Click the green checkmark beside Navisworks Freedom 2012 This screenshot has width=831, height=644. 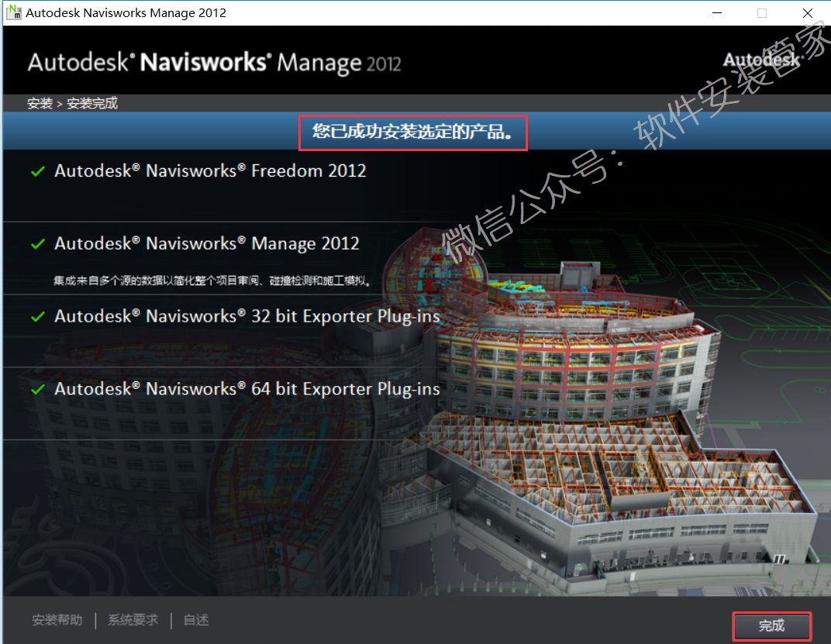coord(37,172)
